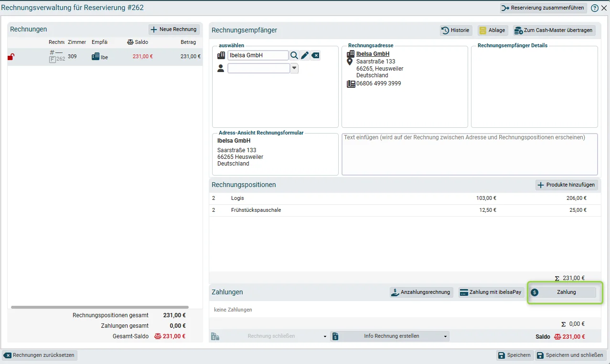The width and height of the screenshot is (610, 364).
Task: Click the balance scale icon in the Saldo column header
Action: pyautogui.click(x=130, y=42)
